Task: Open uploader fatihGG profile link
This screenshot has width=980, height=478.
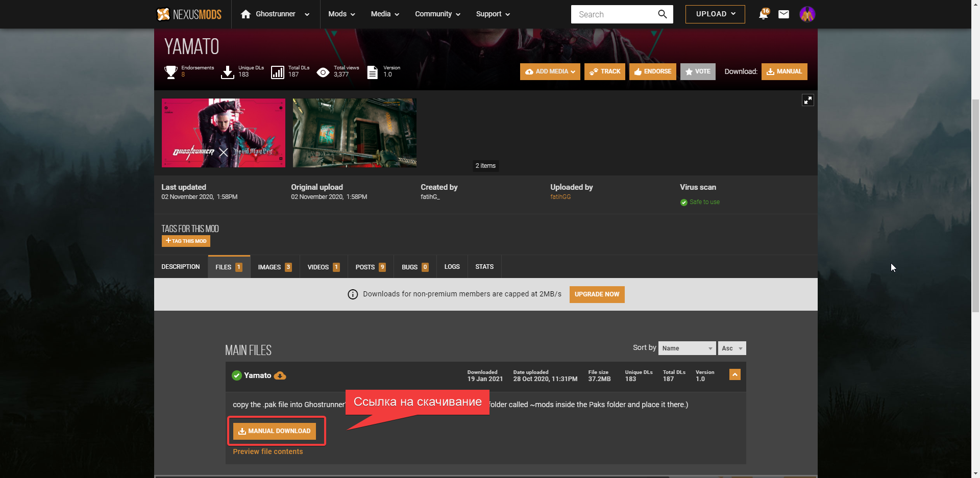Action: [x=560, y=197]
